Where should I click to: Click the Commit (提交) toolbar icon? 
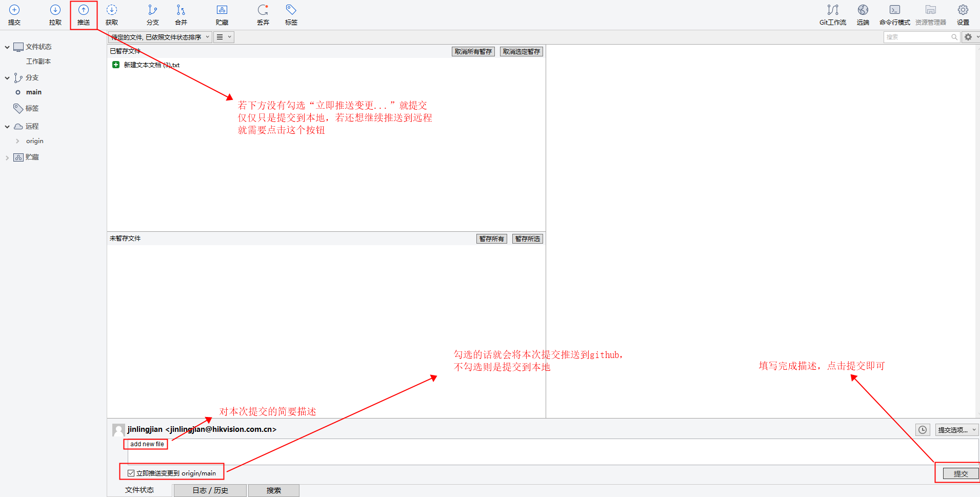14,14
